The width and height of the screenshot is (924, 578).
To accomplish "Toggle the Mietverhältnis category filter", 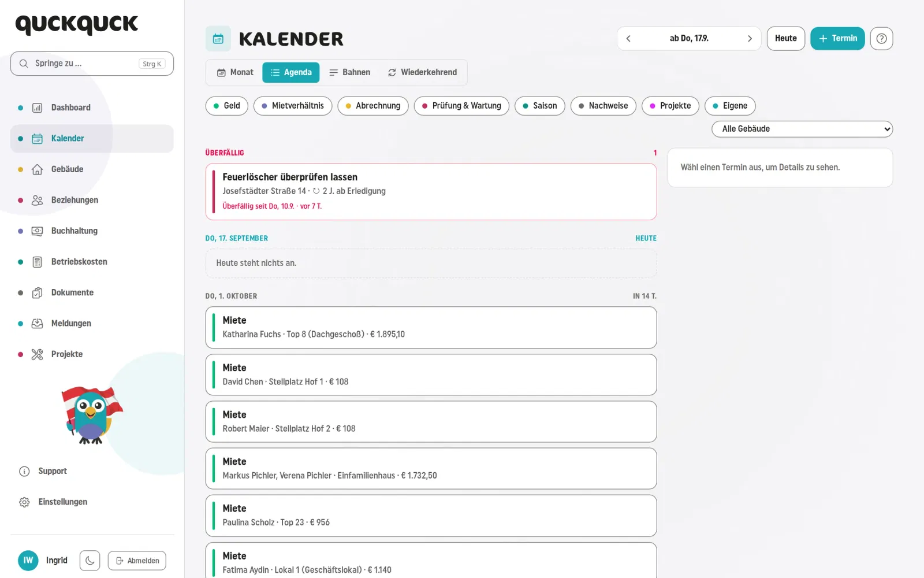I will coord(293,106).
